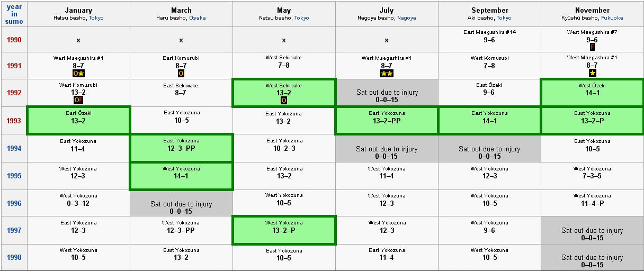The height and width of the screenshot is (271, 644).
Task: Open the Tokyo link under January Hatsu basho
Action: (x=96, y=18)
